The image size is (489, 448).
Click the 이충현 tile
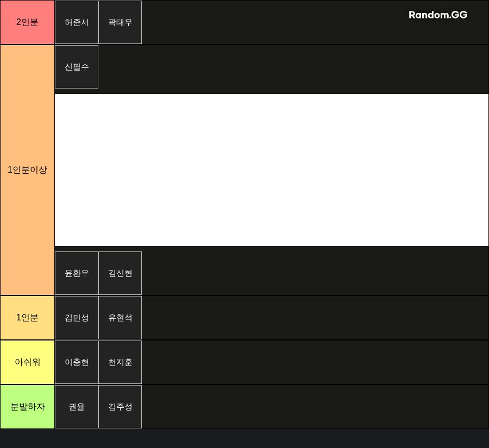(77, 362)
